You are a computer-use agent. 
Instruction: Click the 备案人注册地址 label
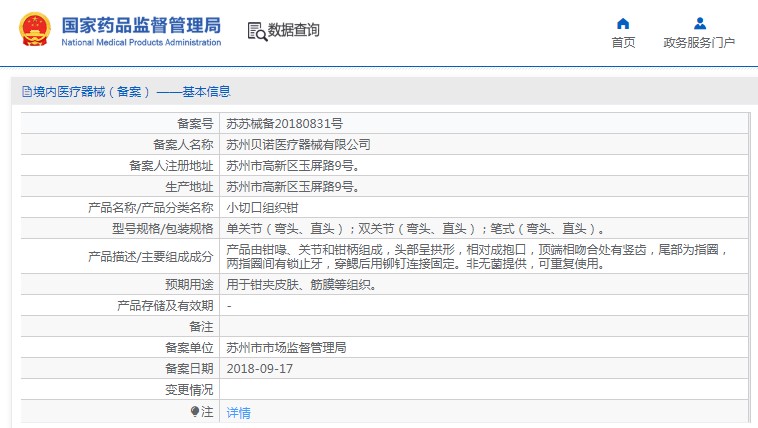tap(171, 166)
